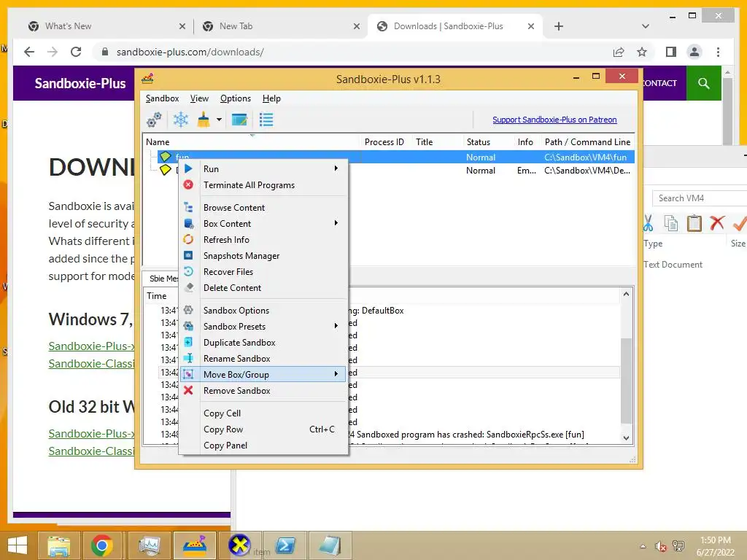Choose Refresh Info

pos(226,239)
